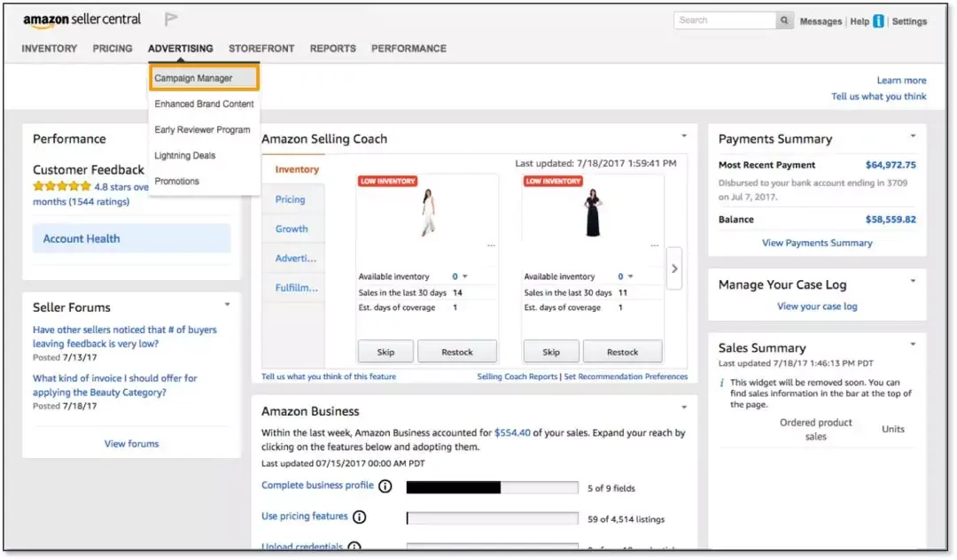Open available inventory dropdown for black dress

(x=631, y=277)
